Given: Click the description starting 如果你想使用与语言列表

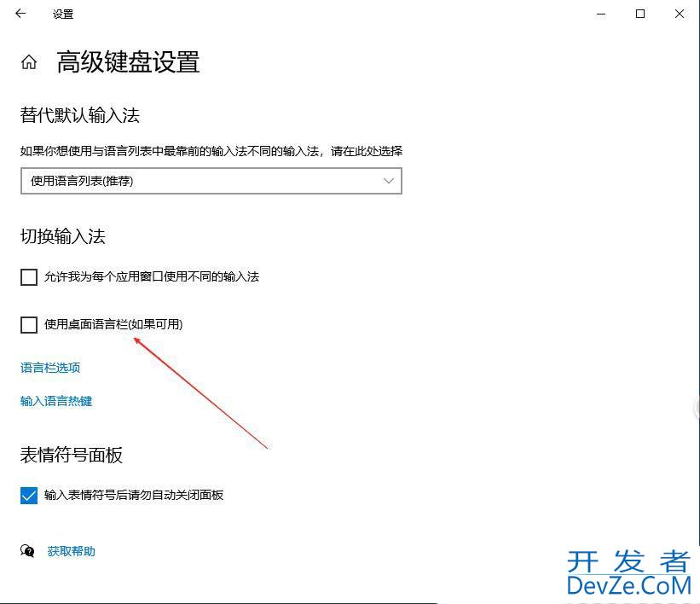Looking at the screenshot, I should tap(211, 151).
